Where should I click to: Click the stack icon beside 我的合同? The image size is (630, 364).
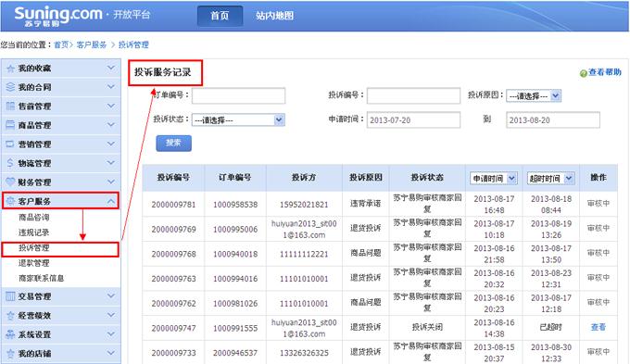(x=10, y=87)
